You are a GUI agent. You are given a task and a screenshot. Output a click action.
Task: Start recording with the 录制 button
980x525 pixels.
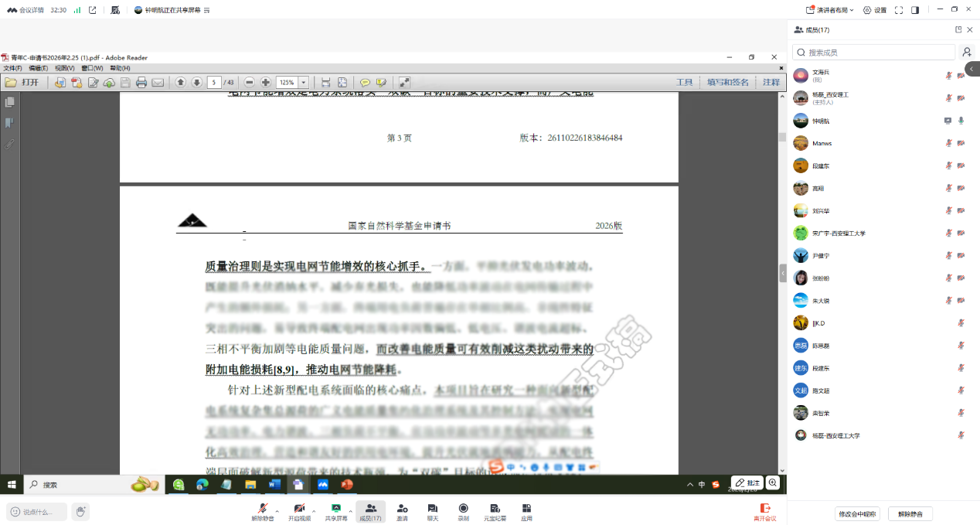pos(463,512)
